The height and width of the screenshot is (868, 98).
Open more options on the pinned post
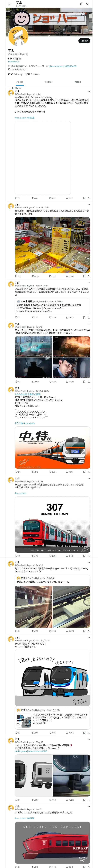[89, 91]
